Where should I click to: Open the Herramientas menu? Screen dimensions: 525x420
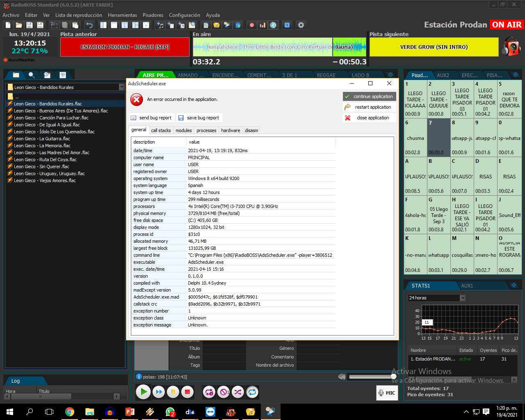tap(122, 15)
